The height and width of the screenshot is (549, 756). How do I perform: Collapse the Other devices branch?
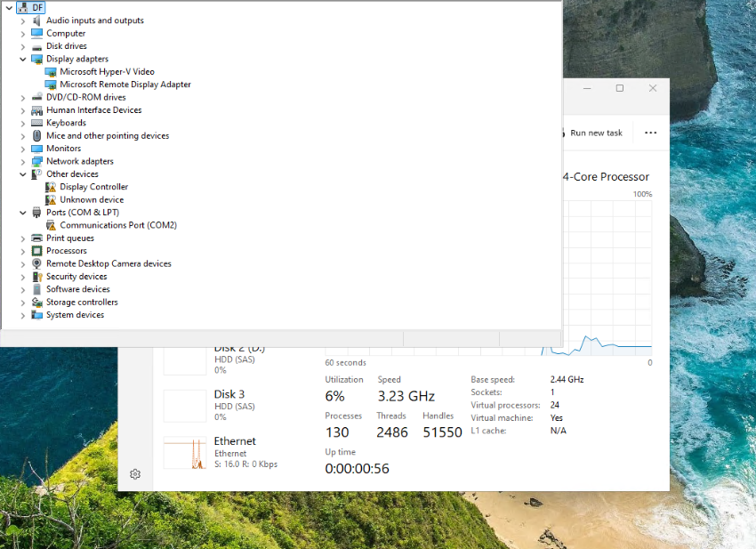22,174
